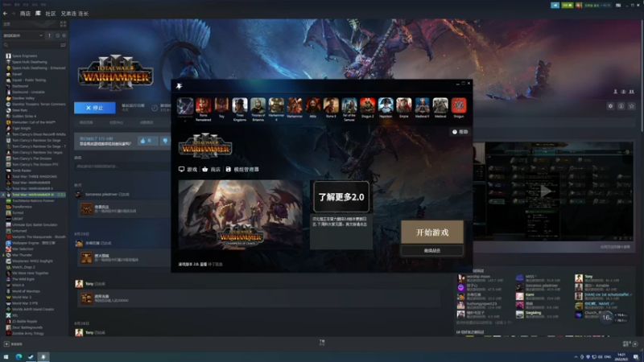Image resolution: width=644 pixels, height=362 pixels.
Task: Open Windows notification center in taskbar
Action: [x=636, y=357]
